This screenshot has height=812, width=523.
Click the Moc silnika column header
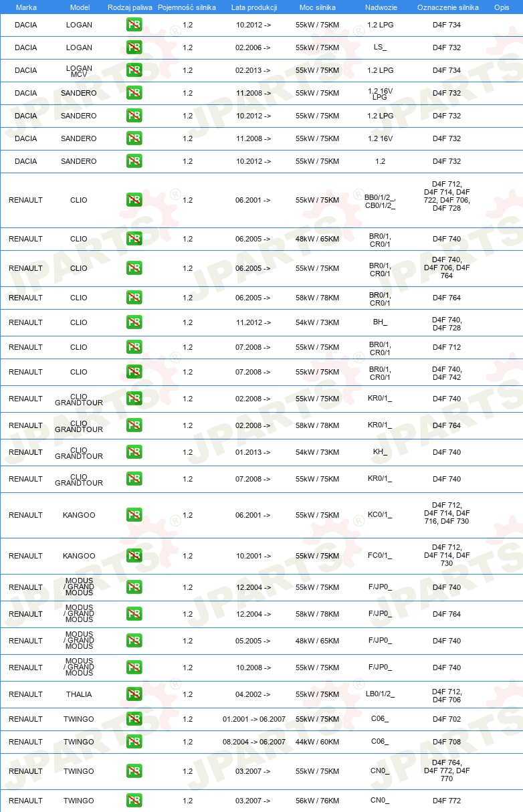(x=317, y=7)
